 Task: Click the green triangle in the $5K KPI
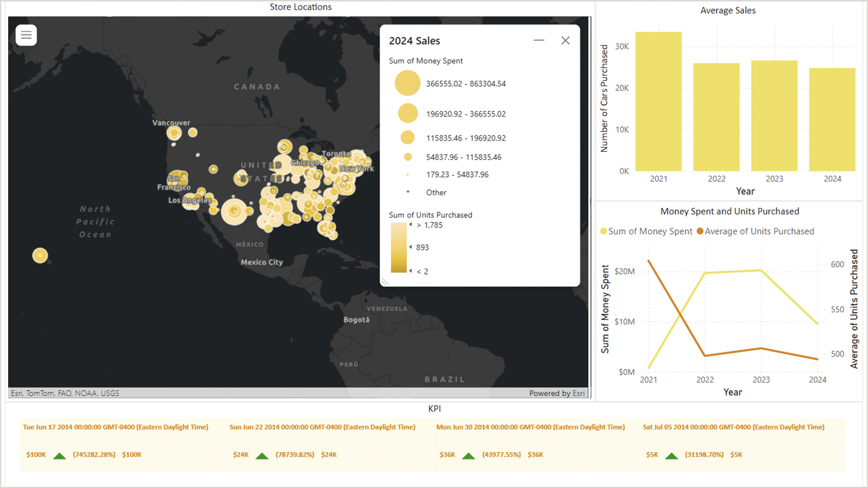tap(672, 455)
